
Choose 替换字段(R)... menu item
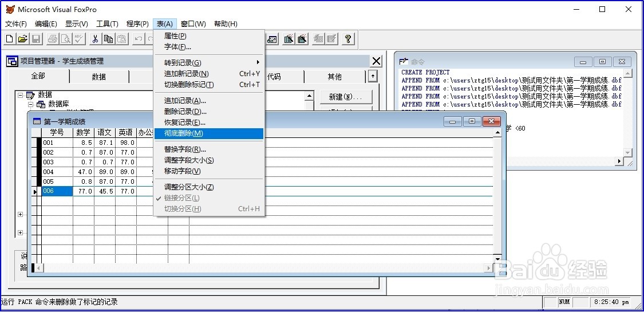[x=209, y=149]
